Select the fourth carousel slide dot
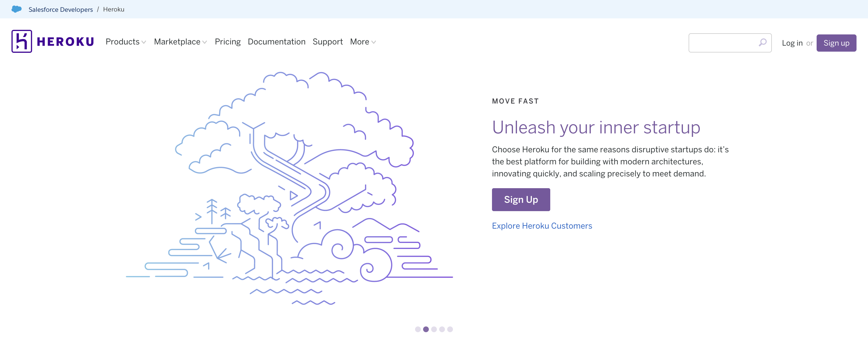Screen dimensions: 868x358 [442, 329]
